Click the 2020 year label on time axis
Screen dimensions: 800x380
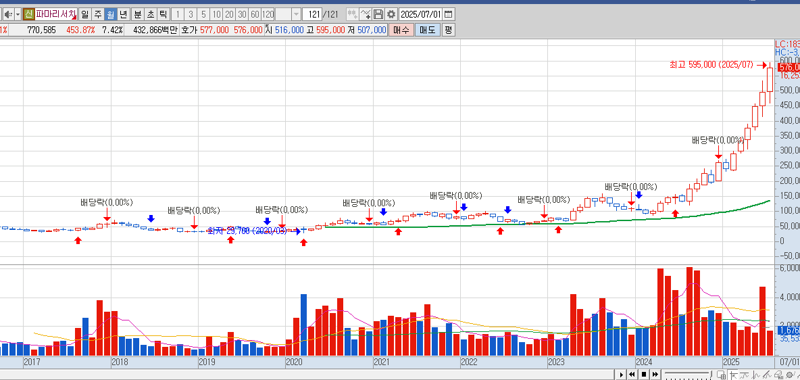(293, 361)
